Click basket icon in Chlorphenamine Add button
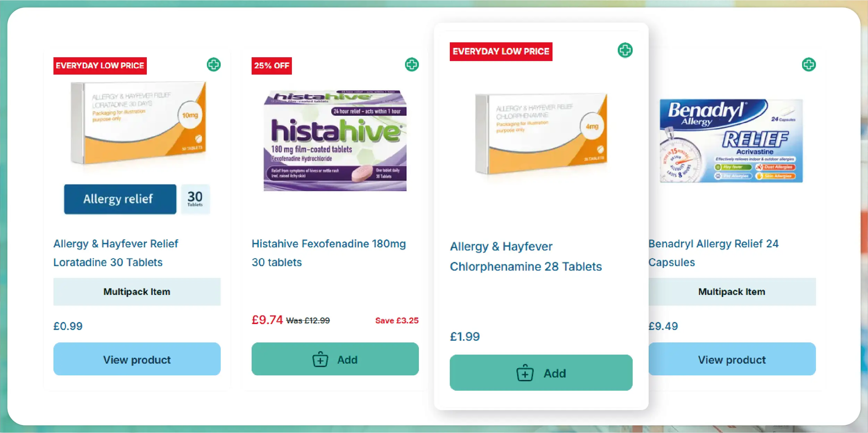Image resolution: width=868 pixels, height=433 pixels. point(525,373)
